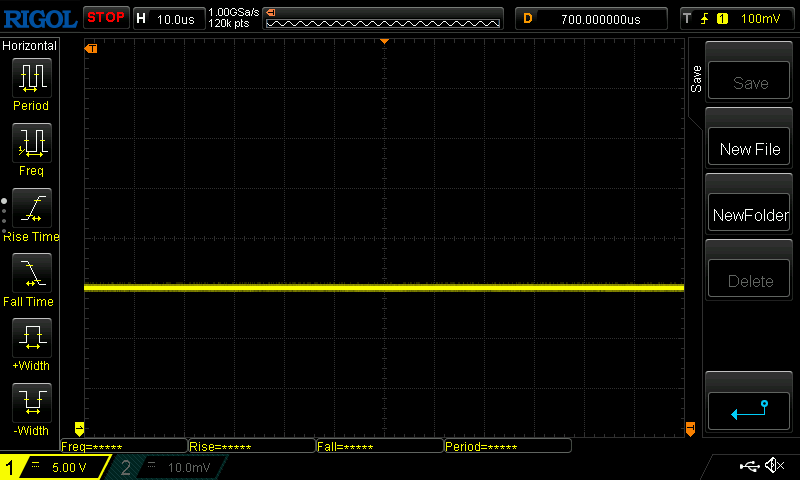Open the Horizontal measurement menu header
The height and width of the screenshot is (480, 800).
coord(30,46)
